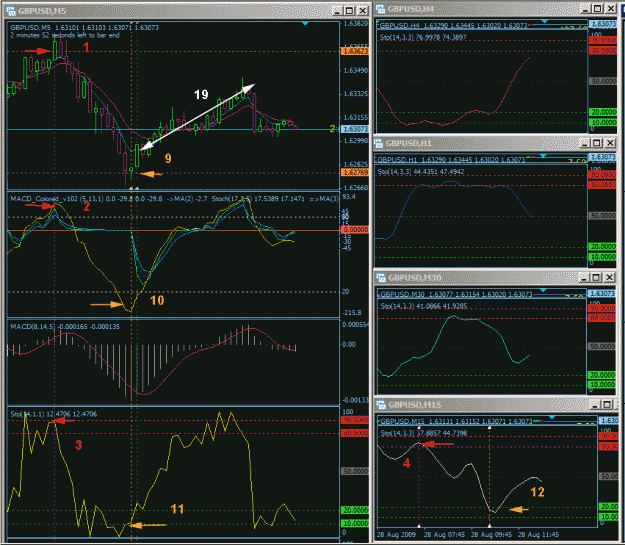625x545 pixels.
Task: Click the GBPUSD,M5 1.63101 OHLC header text
Action: click(x=85, y=28)
